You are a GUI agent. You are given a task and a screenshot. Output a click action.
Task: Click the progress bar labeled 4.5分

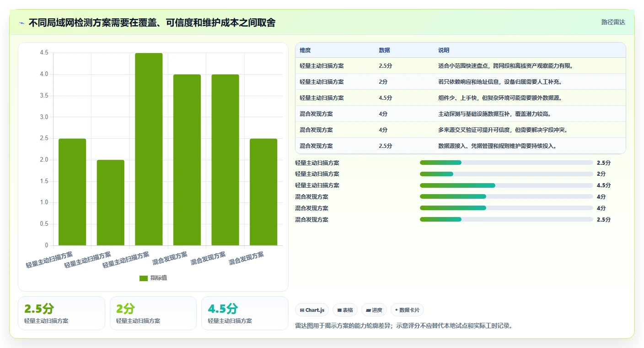pos(506,185)
